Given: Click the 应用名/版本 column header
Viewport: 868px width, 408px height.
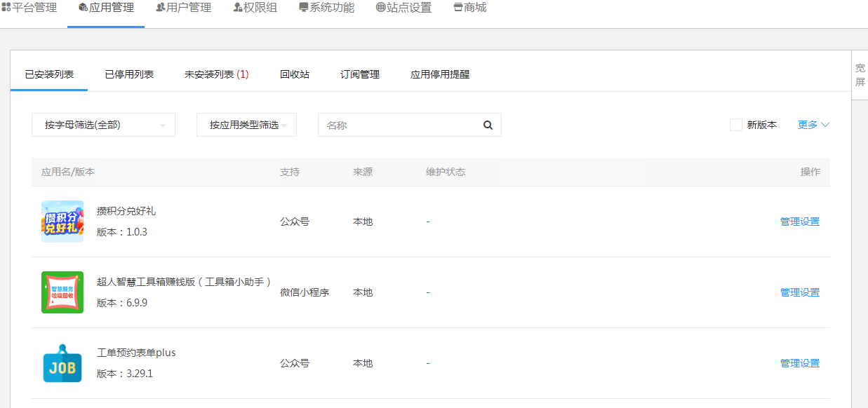Looking at the screenshot, I should click(x=68, y=172).
